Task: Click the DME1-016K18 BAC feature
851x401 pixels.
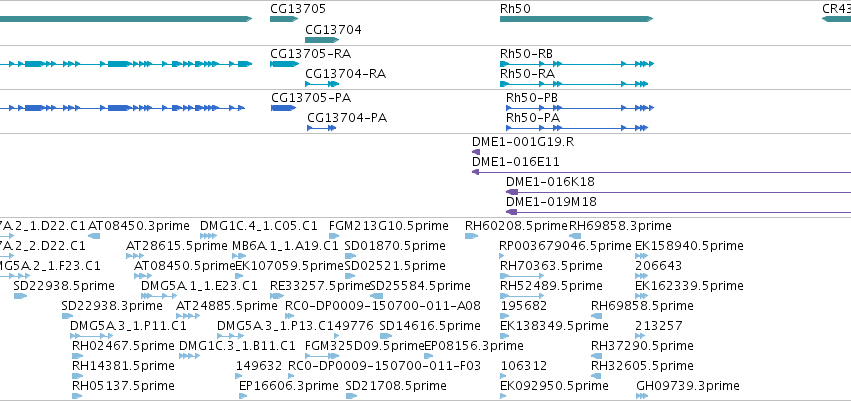Action: point(678,192)
